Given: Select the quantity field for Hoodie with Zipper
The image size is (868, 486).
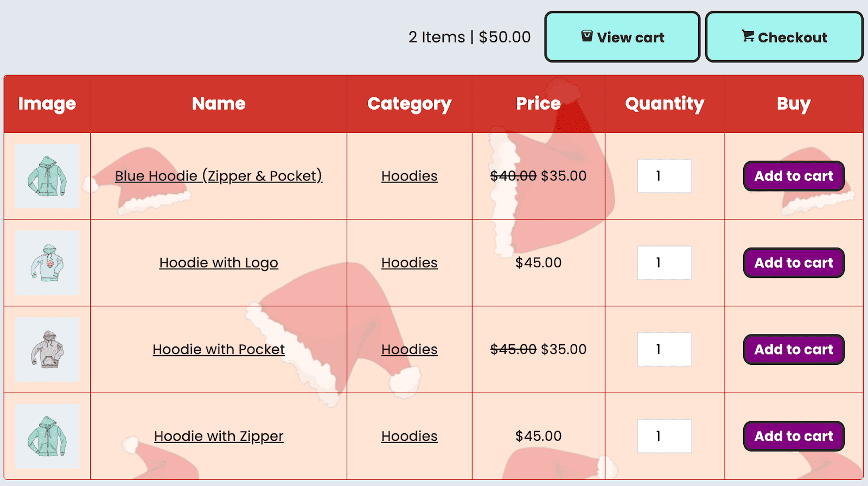Looking at the screenshot, I should click(665, 436).
